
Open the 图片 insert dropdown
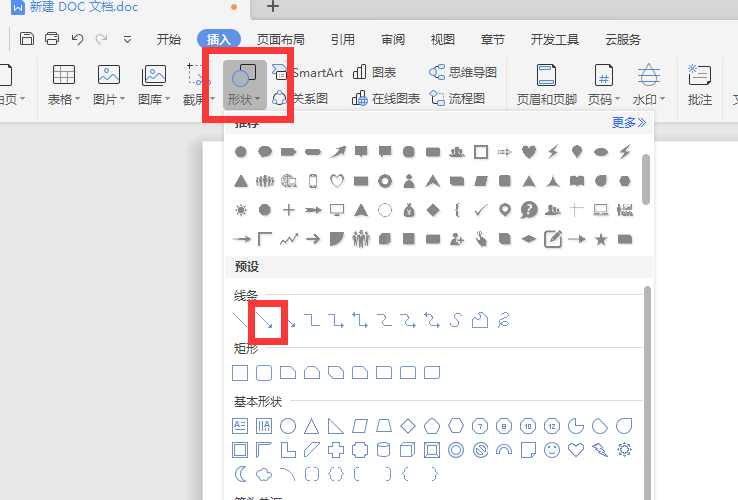tap(109, 85)
